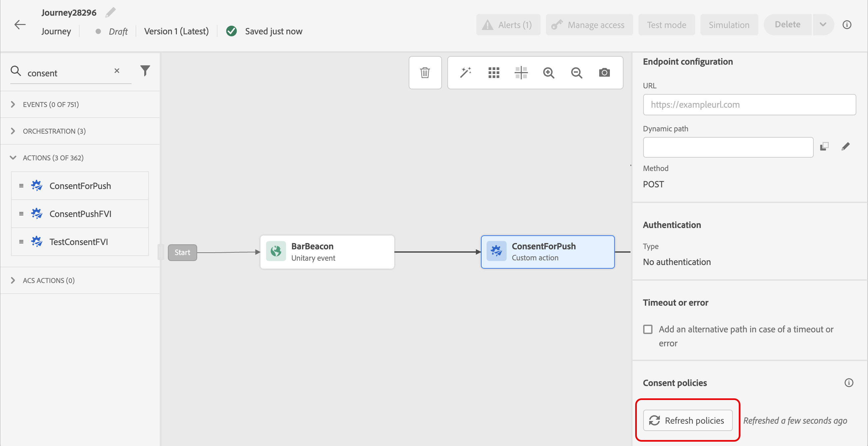868x446 pixels.
Task: Click the camera screenshot icon
Action: [604, 72]
